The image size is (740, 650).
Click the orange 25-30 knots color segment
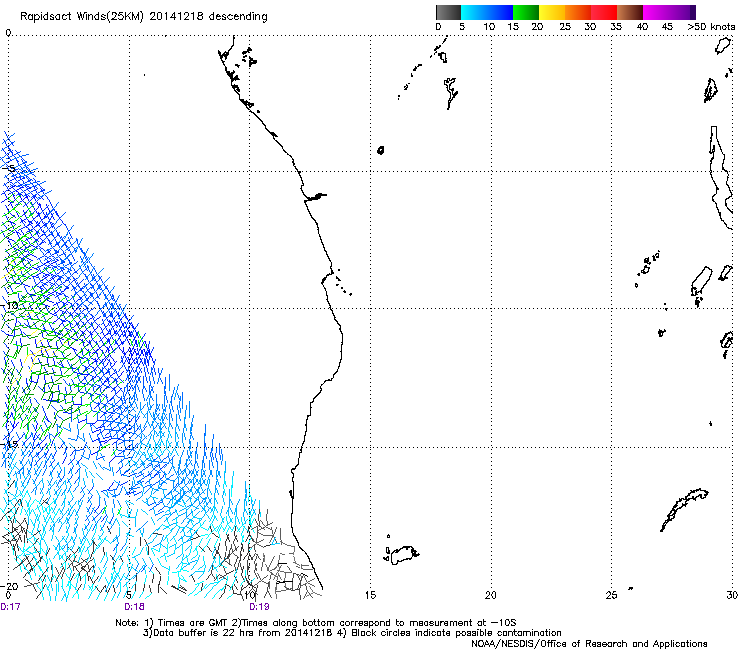(578, 12)
